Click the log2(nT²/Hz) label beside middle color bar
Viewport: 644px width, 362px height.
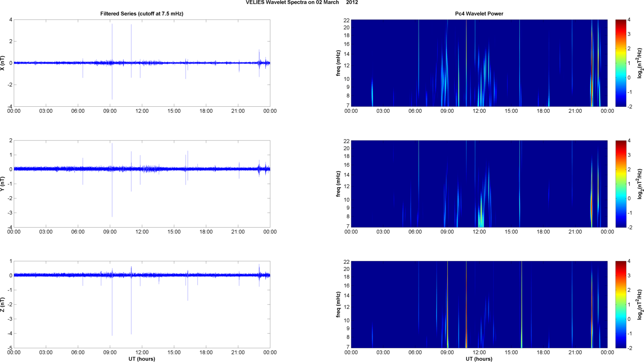click(640, 184)
